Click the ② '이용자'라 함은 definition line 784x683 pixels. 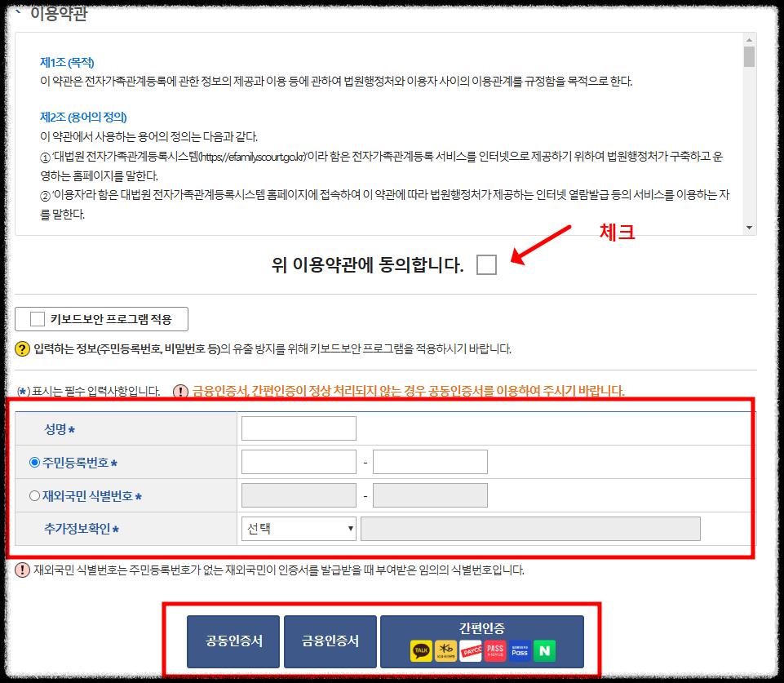(x=384, y=205)
